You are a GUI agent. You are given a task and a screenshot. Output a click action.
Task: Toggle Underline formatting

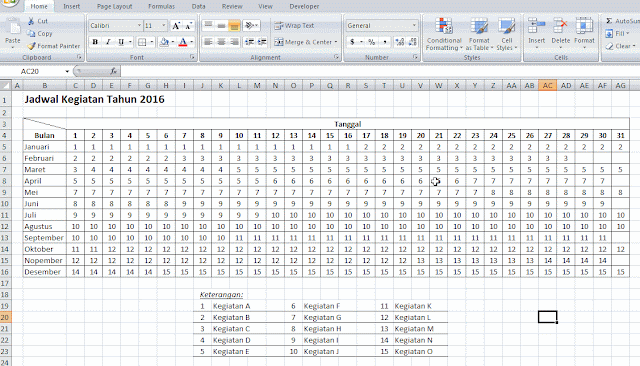click(x=121, y=42)
